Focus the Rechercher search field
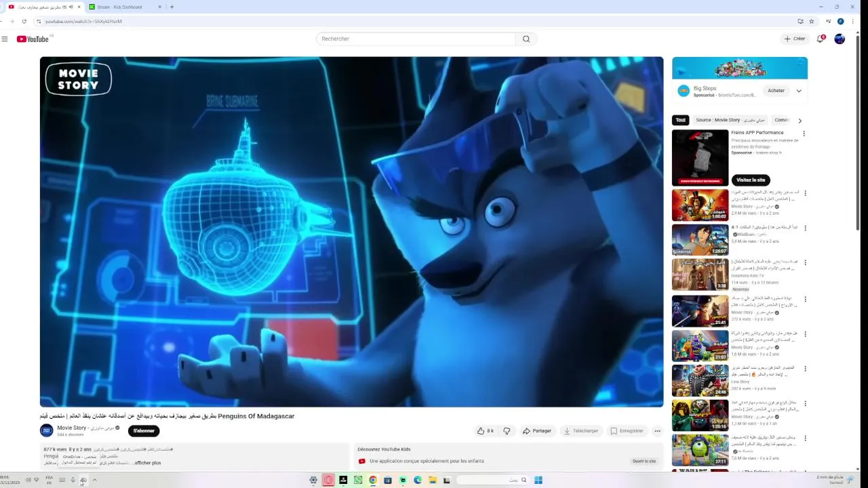This screenshot has width=868, height=488. tap(416, 39)
